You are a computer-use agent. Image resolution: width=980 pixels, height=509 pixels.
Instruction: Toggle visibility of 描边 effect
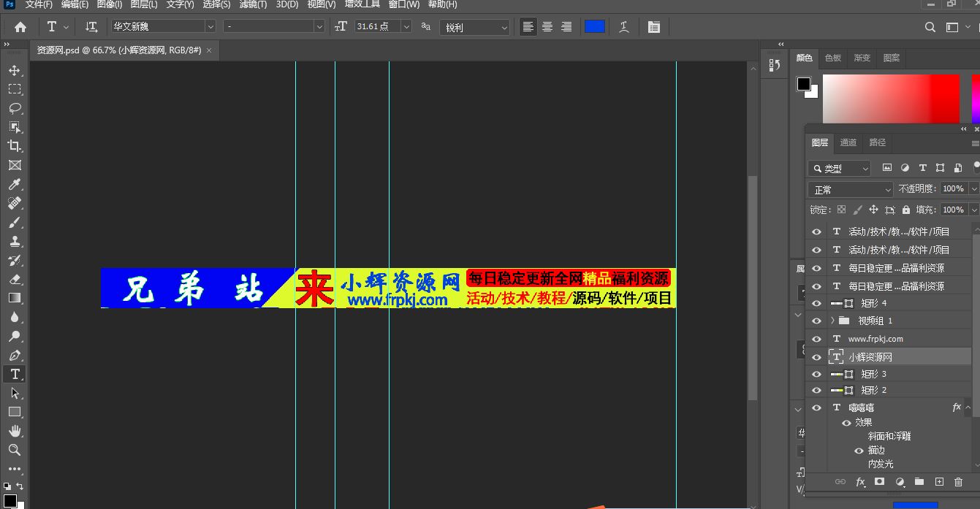click(859, 451)
